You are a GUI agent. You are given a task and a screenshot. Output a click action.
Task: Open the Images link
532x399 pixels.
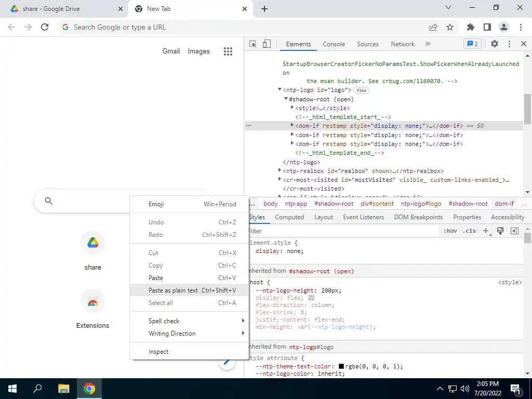tap(198, 51)
